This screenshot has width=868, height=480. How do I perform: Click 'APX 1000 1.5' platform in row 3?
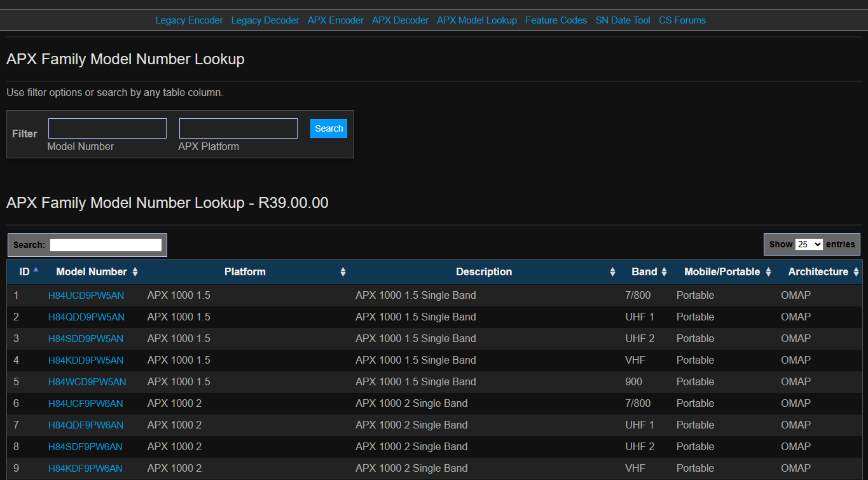[x=179, y=338]
